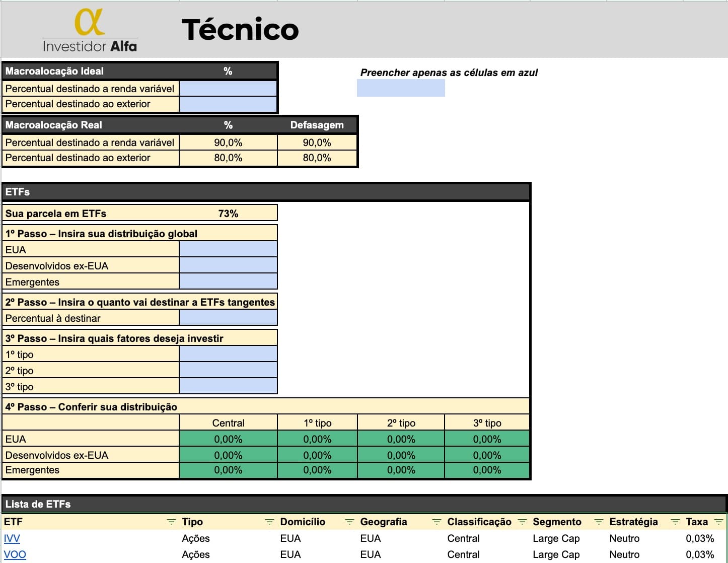Click the Domicílio column filter icon
Screen dimensions: 728x563
349,522
